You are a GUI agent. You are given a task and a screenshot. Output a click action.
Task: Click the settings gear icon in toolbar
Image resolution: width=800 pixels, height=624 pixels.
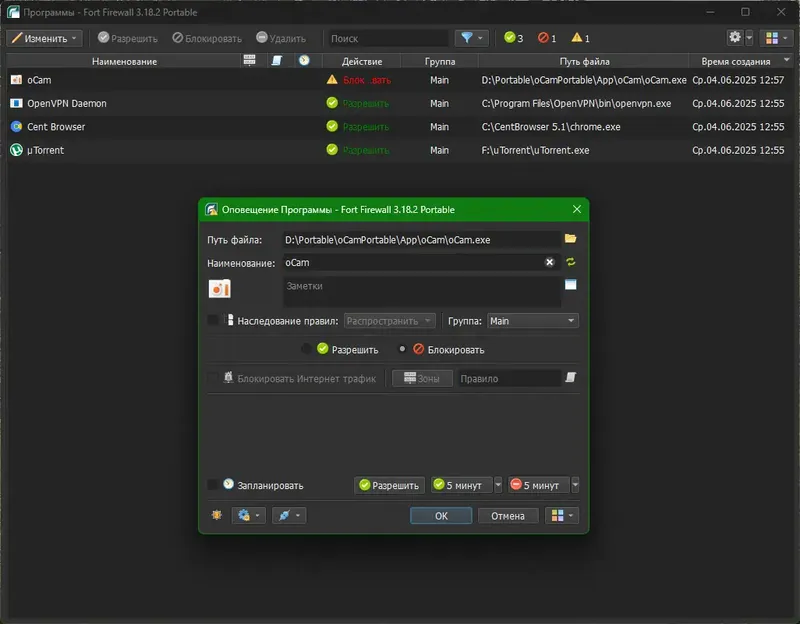735,37
